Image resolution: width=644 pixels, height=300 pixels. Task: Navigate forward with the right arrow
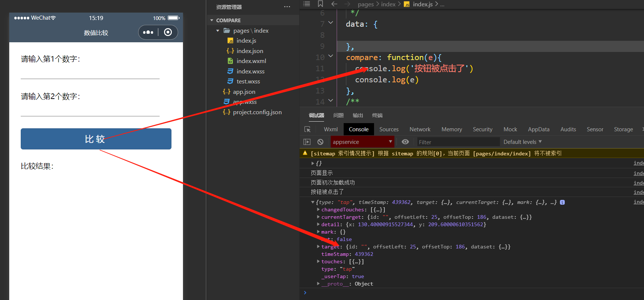[x=347, y=4]
